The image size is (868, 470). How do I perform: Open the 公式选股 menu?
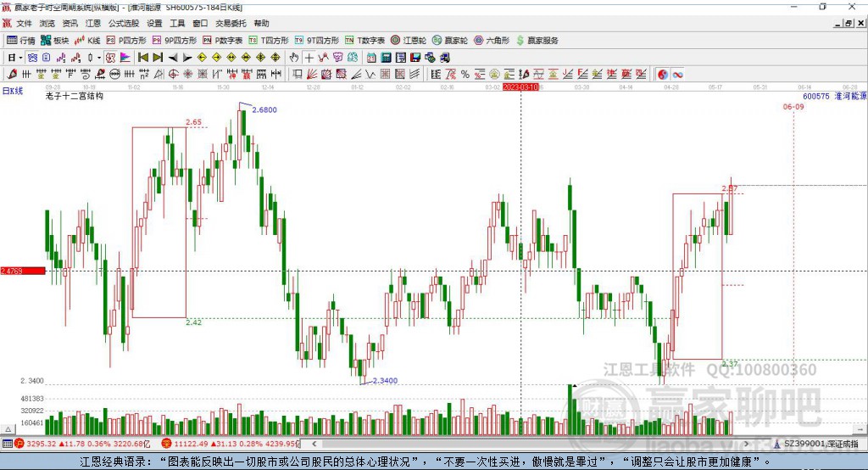(x=124, y=23)
